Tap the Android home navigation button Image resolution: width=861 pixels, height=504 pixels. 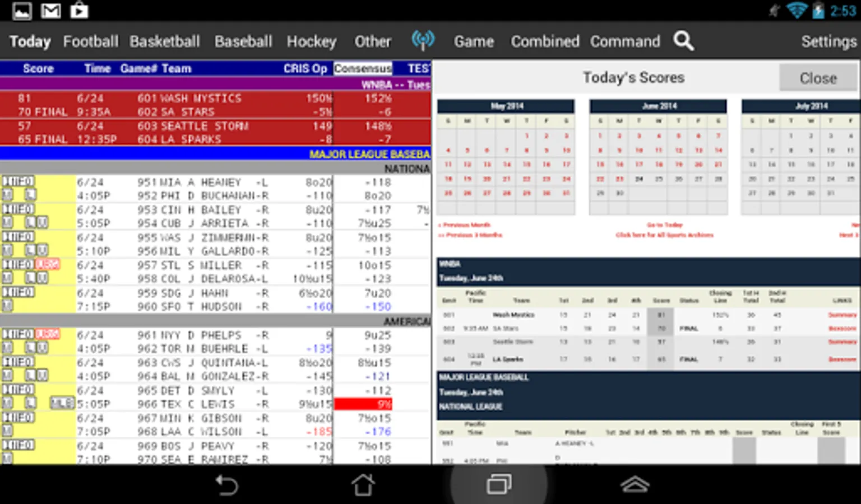click(363, 484)
